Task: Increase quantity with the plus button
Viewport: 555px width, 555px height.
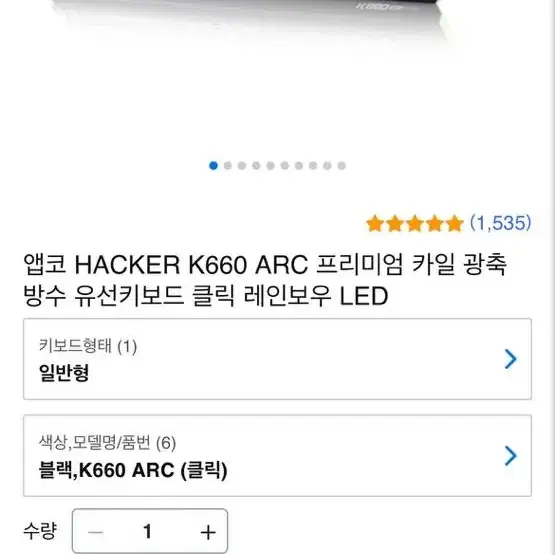Action: coord(208,532)
